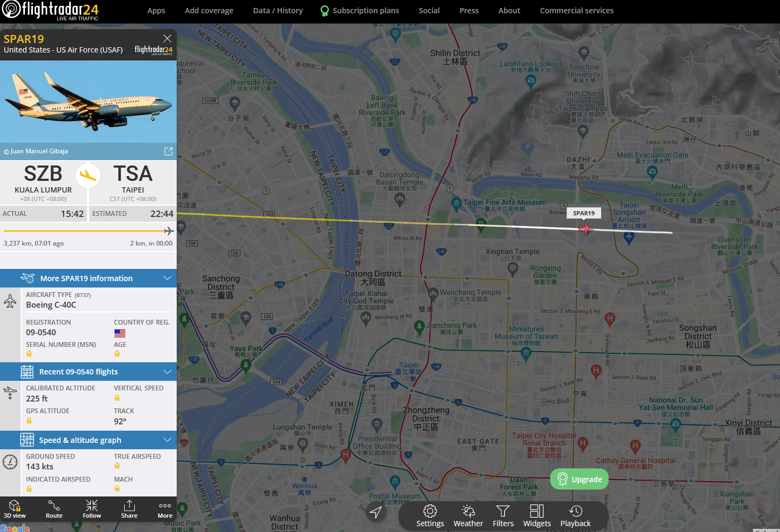Open Subscription plans link
The height and width of the screenshot is (532, 780).
(360, 11)
